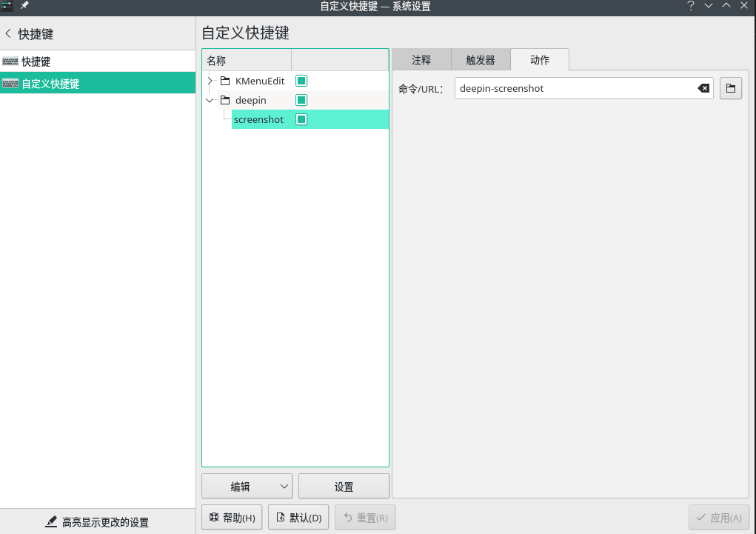Open file browser folder icon button

coord(731,88)
